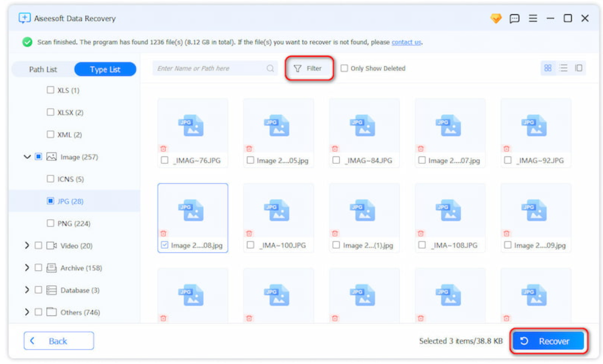603x364 pixels.
Task: Open the preview pane view
Action: pyautogui.click(x=578, y=68)
